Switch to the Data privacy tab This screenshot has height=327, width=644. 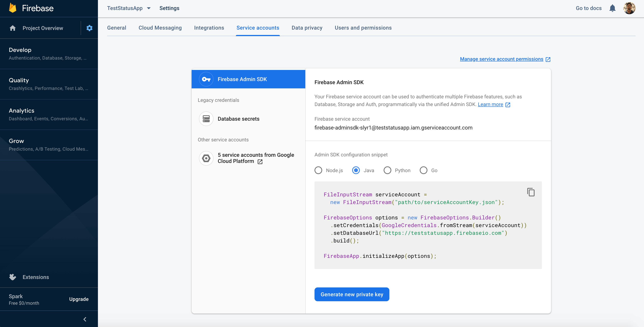tap(307, 28)
